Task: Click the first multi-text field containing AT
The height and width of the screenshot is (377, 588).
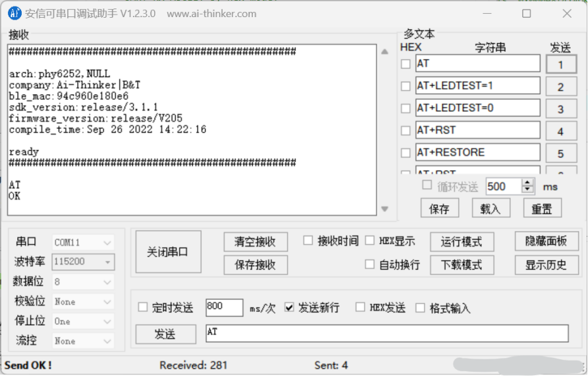Action: (x=478, y=64)
